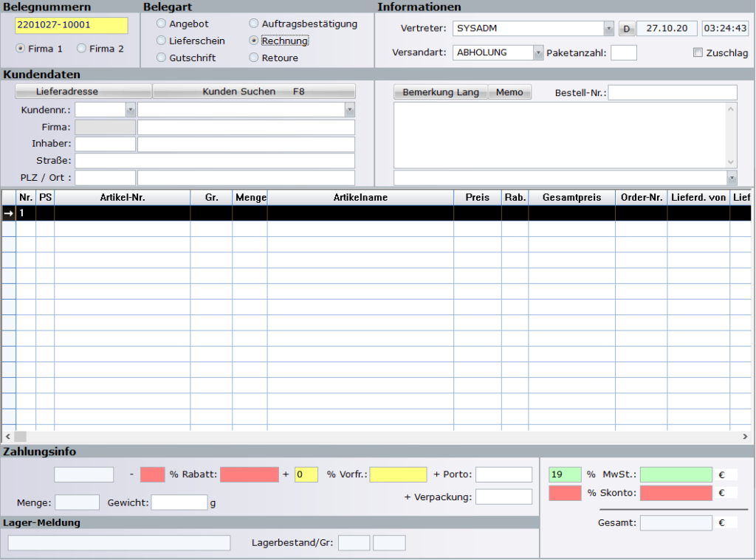The image size is (756, 560).
Task: Expand the Versandart ABHOLUNG dropdown
Action: point(537,53)
